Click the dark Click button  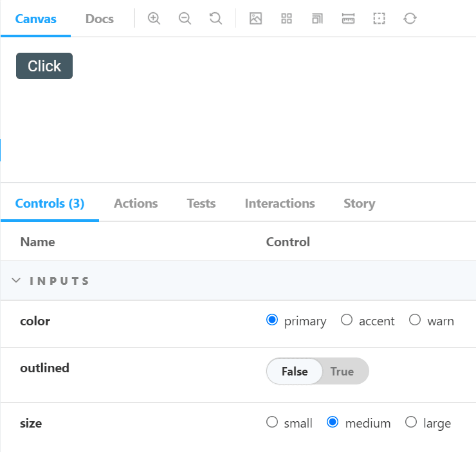click(44, 66)
